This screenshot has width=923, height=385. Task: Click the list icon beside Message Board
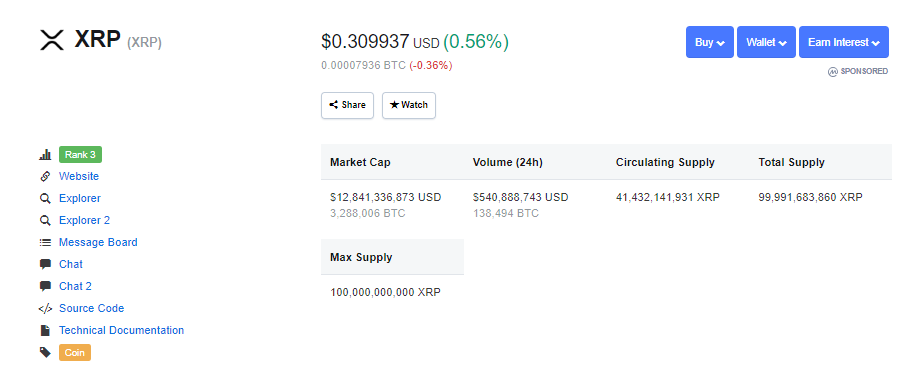pyautogui.click(x=45, y=243)
